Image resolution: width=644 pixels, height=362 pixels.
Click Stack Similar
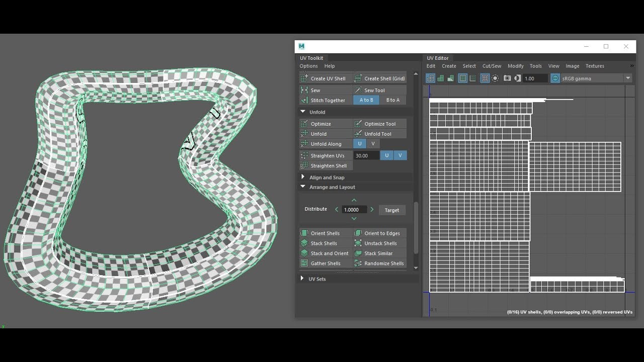(380, 253)
